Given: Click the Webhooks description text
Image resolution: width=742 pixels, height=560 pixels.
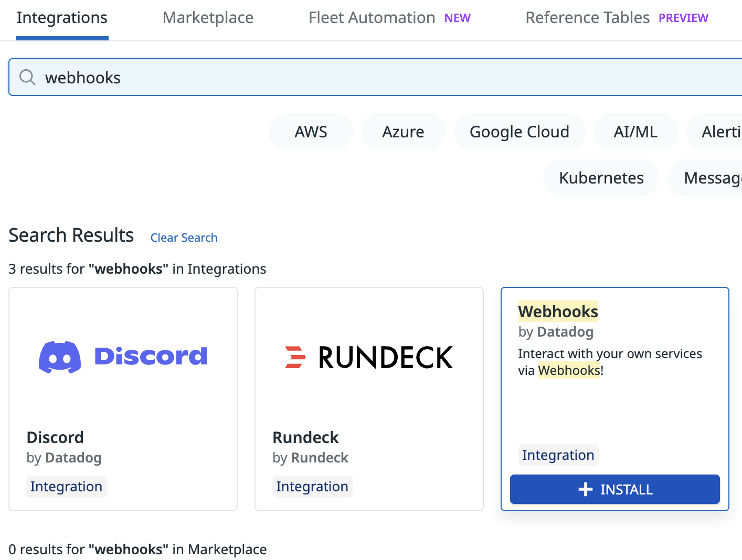Looking at the screenshot, I should coord(610,362).
